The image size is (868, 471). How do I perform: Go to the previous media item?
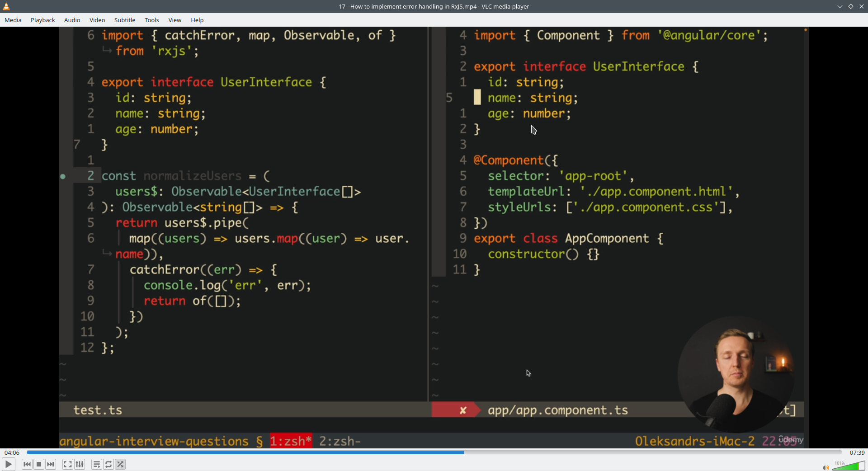[x=27, y=464]
